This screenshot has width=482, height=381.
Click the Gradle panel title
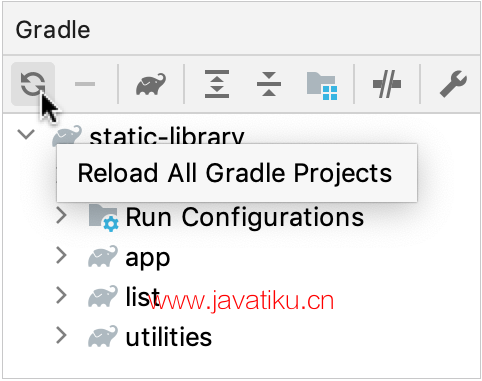(x=53, y=30)
